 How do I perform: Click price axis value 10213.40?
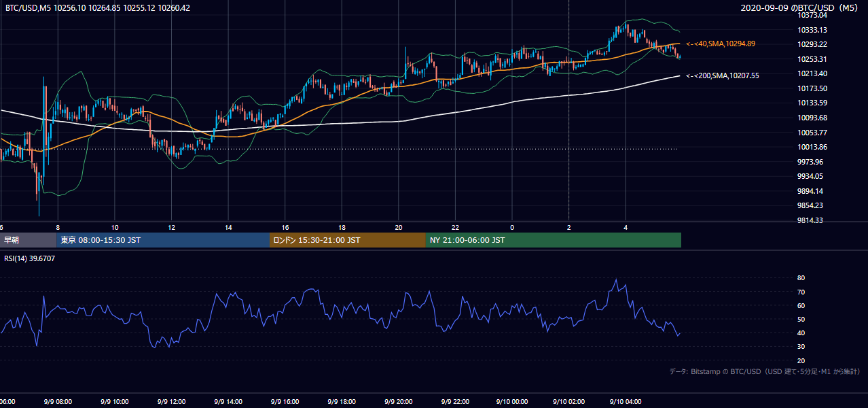point(812,73)
